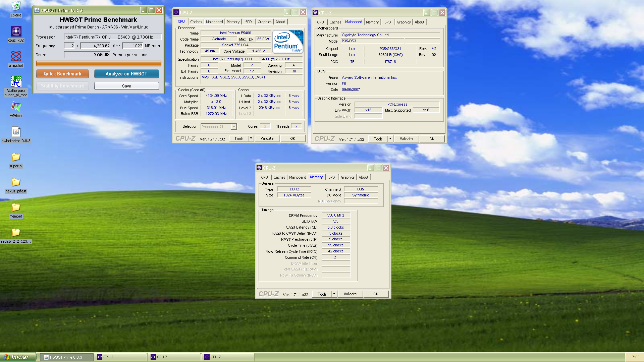The height and width of the screenshot is (362, 644).
Task: Launch the hwbotprime-0.8.3 jar icon
Action: pyautogui.click(x=16, y=132)
